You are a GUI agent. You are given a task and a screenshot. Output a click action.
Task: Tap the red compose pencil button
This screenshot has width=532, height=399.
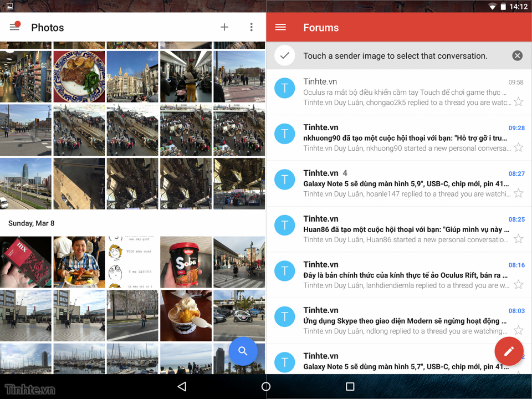(x=509, y=351)
